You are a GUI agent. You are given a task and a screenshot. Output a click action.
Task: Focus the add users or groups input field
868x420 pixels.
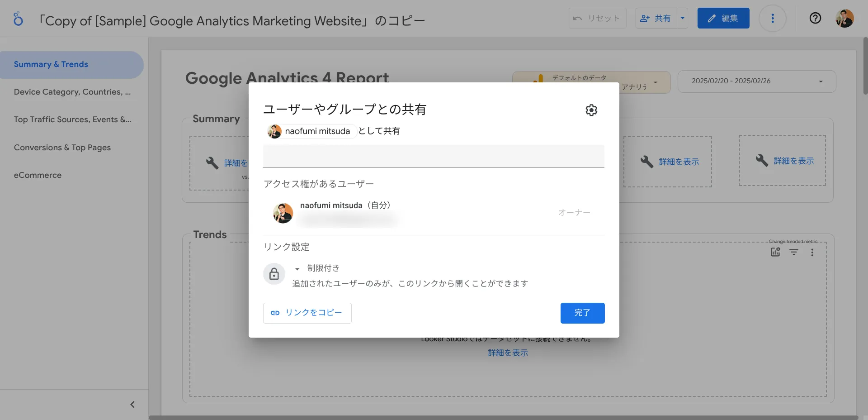pyautogui.click(x=434, y=157)
